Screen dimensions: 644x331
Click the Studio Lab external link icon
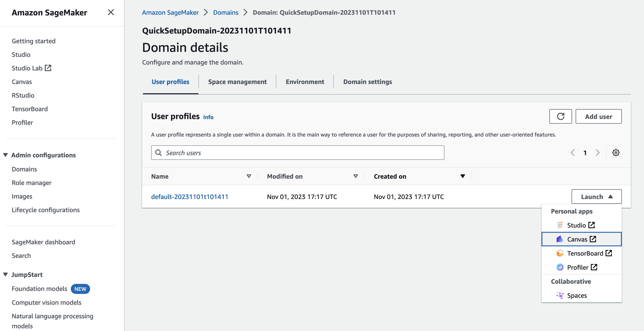point(48,68)
